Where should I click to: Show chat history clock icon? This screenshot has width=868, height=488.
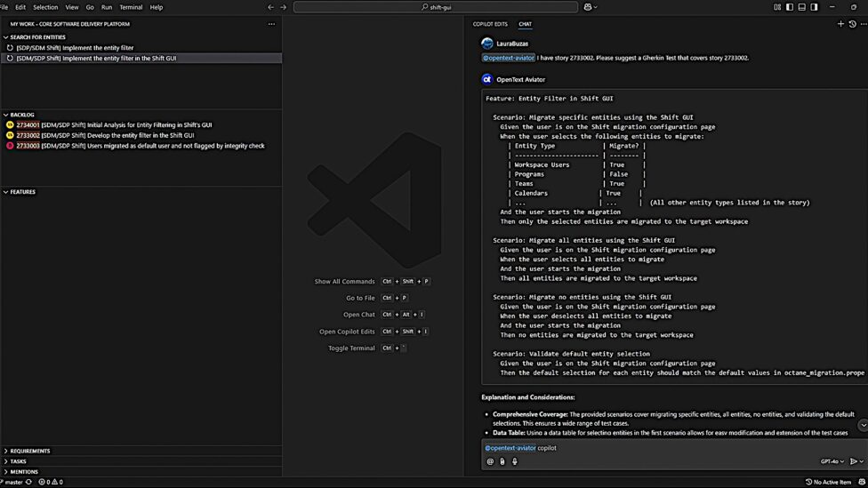pos(853,24)
